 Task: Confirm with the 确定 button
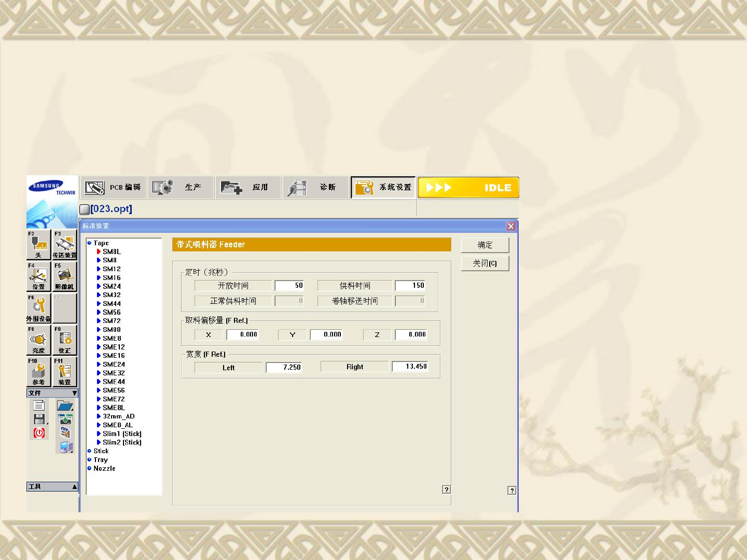[x=485, y=245]
